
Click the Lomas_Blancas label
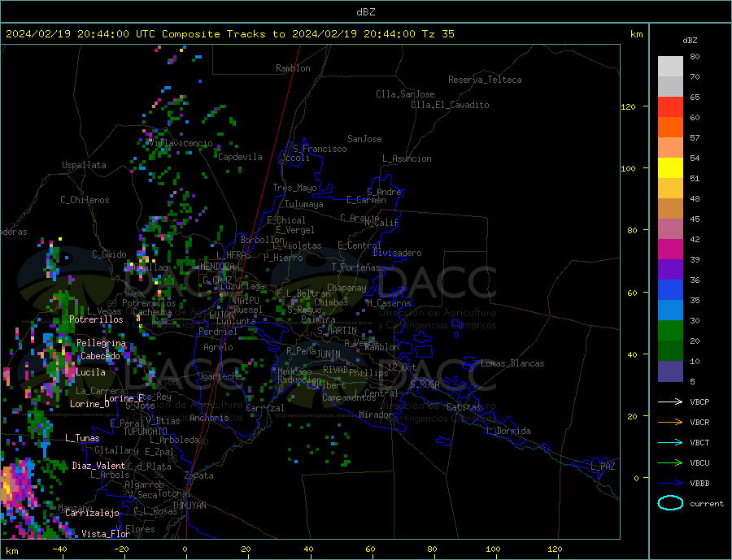pyautogui.click(x=512, y=363)
